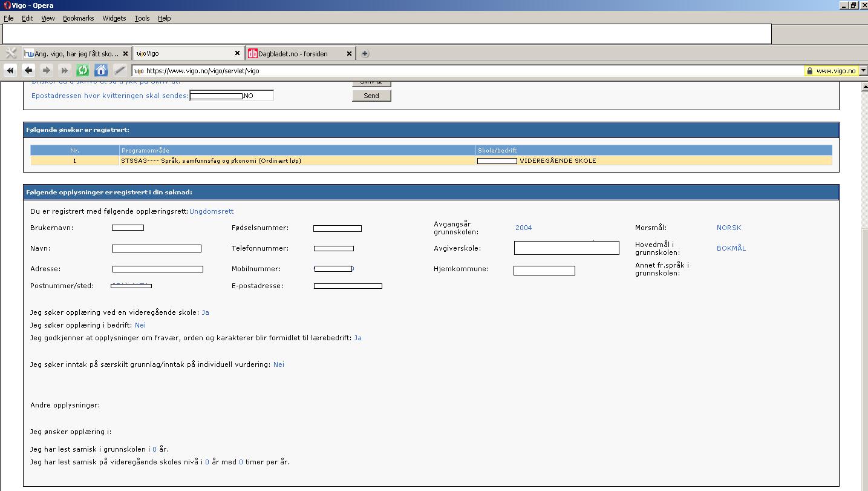
Task: Open the Opera panels wrench icon
Action: [x=10, y=53]
